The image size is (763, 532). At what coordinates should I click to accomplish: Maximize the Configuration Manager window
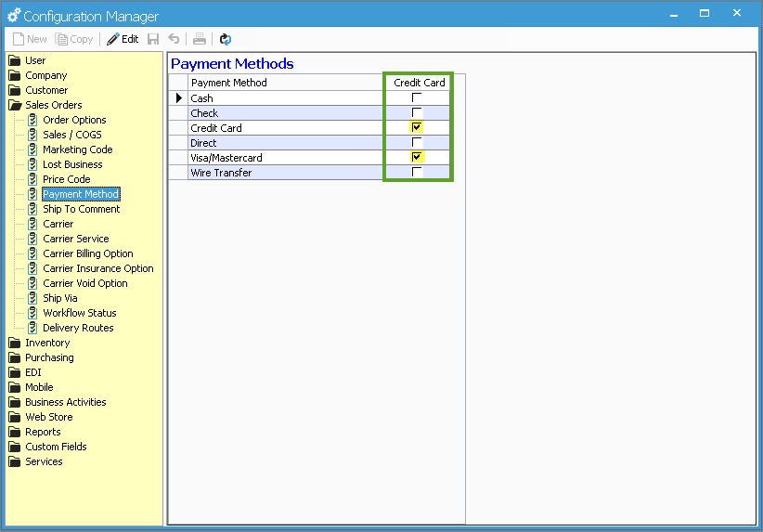point(705,14)
